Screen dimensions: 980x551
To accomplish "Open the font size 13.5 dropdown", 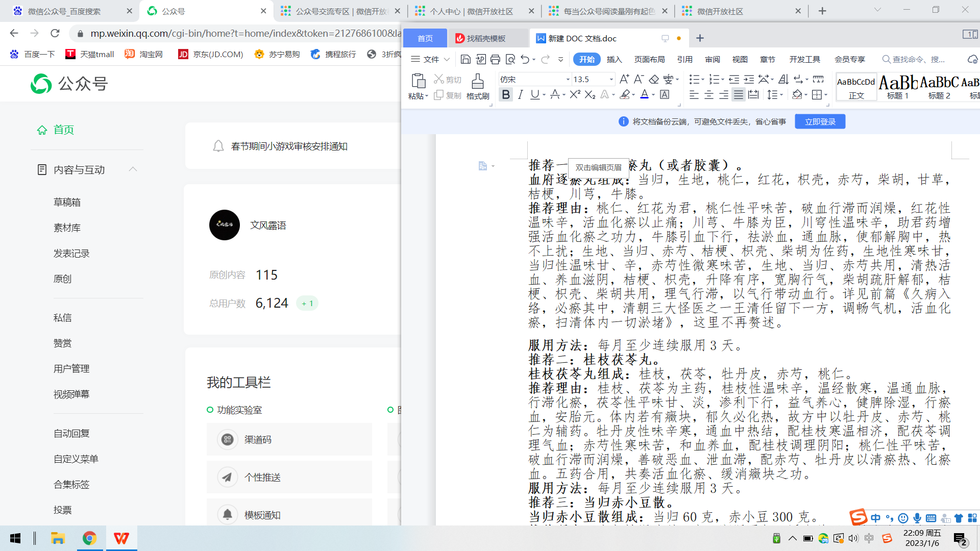I will click(611, 80).
